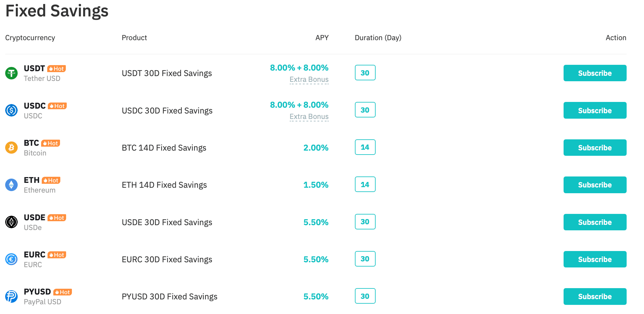
Task: Click the PayPal USD coin icon
Action: point(12,296)
